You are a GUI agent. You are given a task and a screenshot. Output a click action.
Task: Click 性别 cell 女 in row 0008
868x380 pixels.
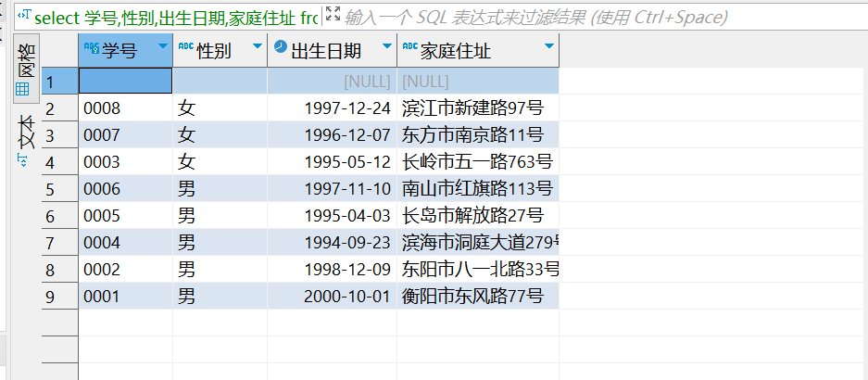coord(220,108)
